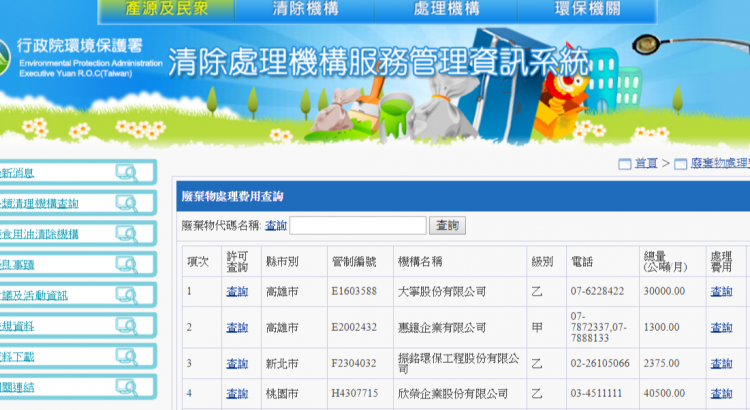The image size is (750, 410).
Task: Click the magnifier icon beside 法規資料
Action: (x=126, y=325)
